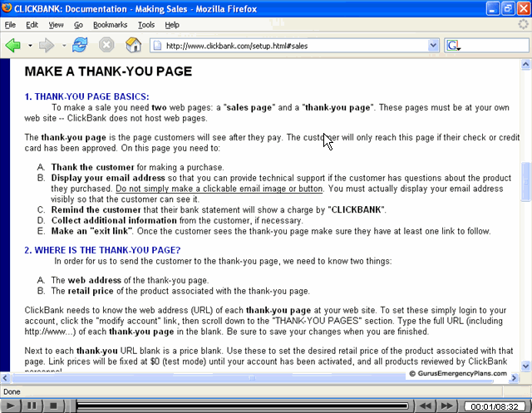Viewport: 532px width, 413px height.
Task: Click the Stop loading icon
Action: [x=106, y=45]
